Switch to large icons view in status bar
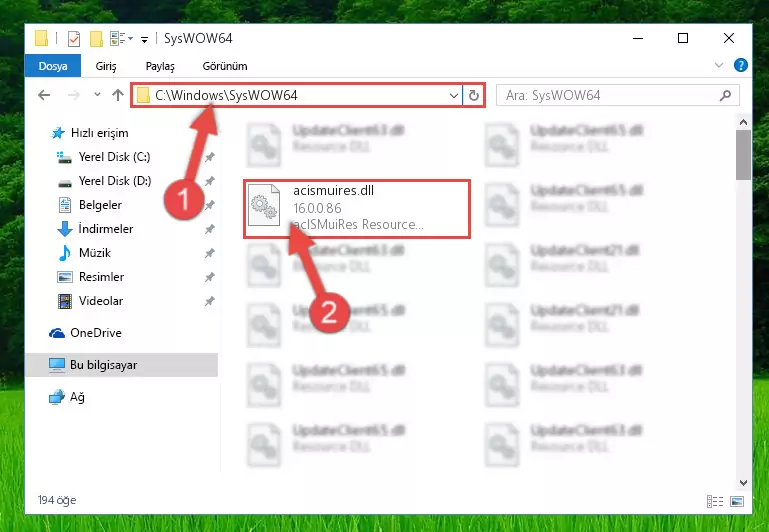769x532 pixels. (x=737, y=501)
